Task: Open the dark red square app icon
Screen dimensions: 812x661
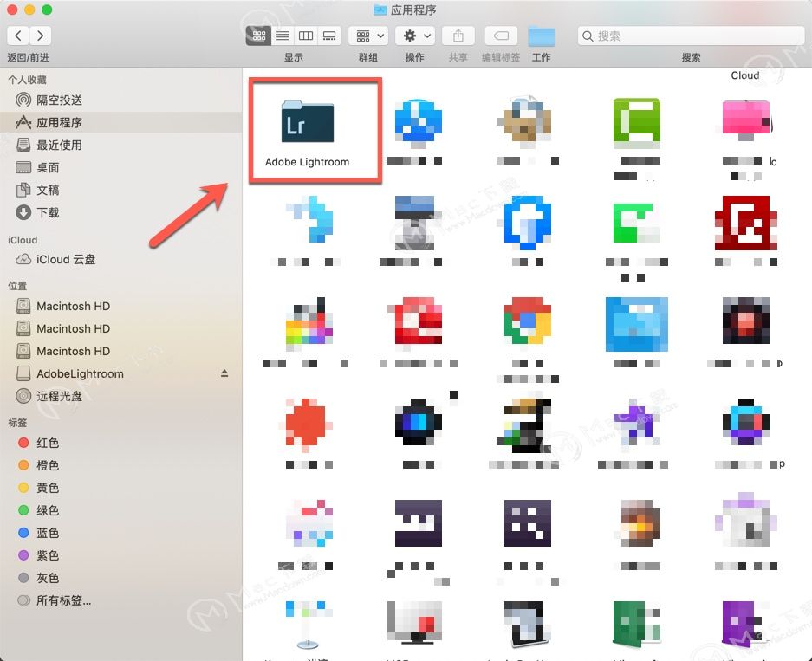Action: pyautogui.click(x=746, y=223)
